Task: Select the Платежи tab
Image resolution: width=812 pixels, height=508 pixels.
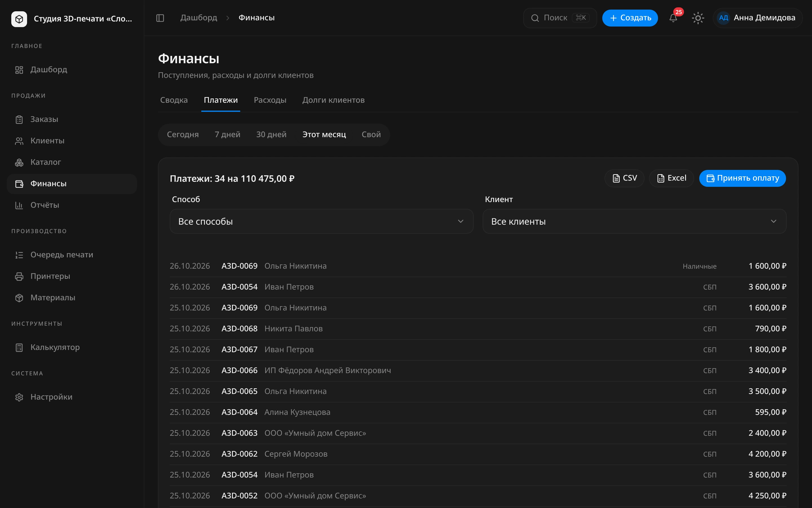Action: (220, 100)
